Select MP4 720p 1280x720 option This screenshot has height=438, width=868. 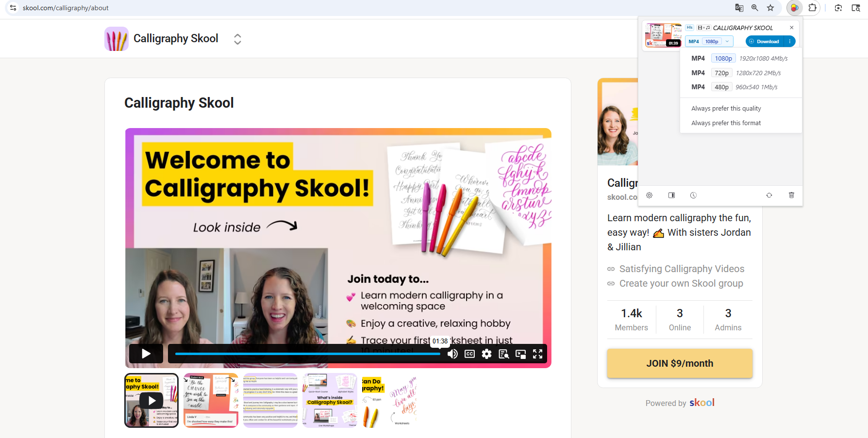[x=740, y=73]
